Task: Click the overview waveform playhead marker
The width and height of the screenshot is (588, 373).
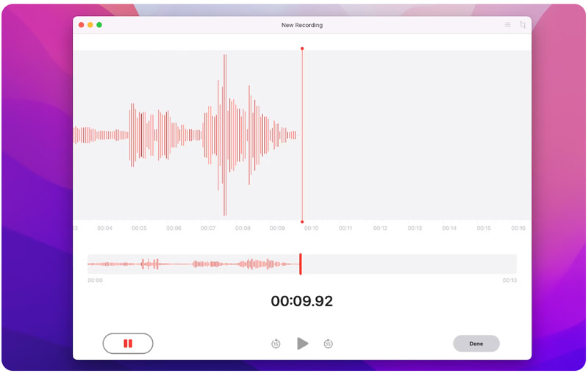Action: (x=301, y=264)
